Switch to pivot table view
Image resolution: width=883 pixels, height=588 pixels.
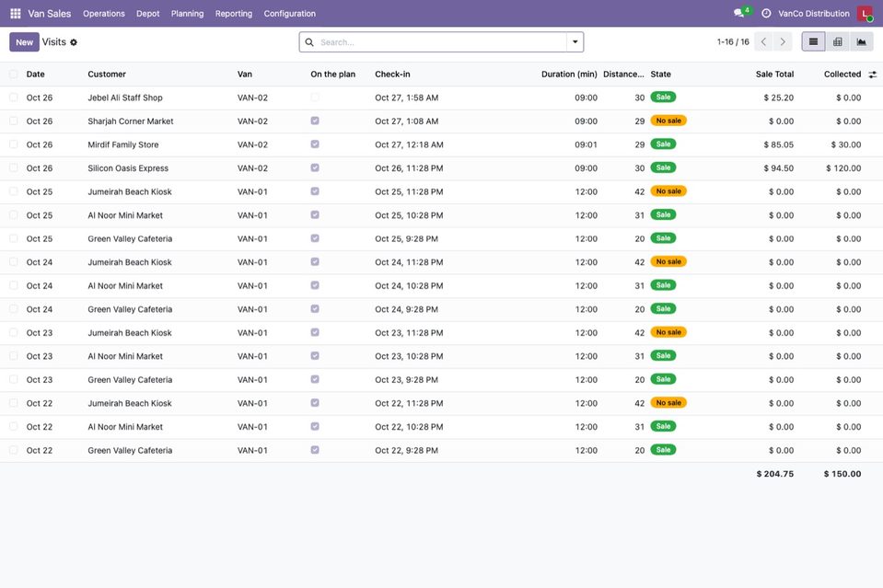(x=837, y=41)
